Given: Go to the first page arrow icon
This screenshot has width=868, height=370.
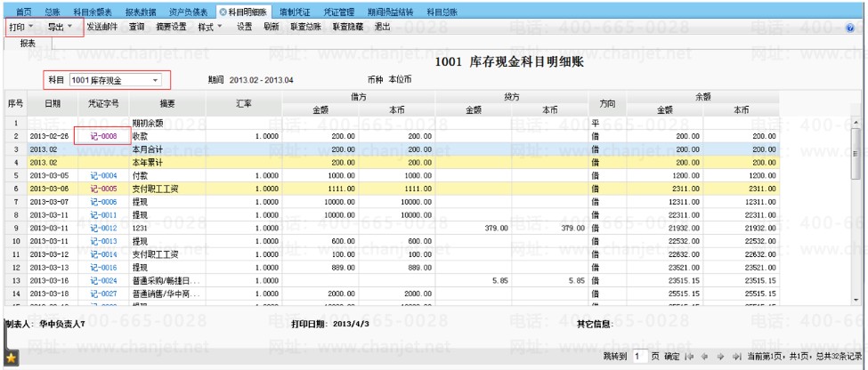Looking at the screenshot, I should click(x=690, y=357).
